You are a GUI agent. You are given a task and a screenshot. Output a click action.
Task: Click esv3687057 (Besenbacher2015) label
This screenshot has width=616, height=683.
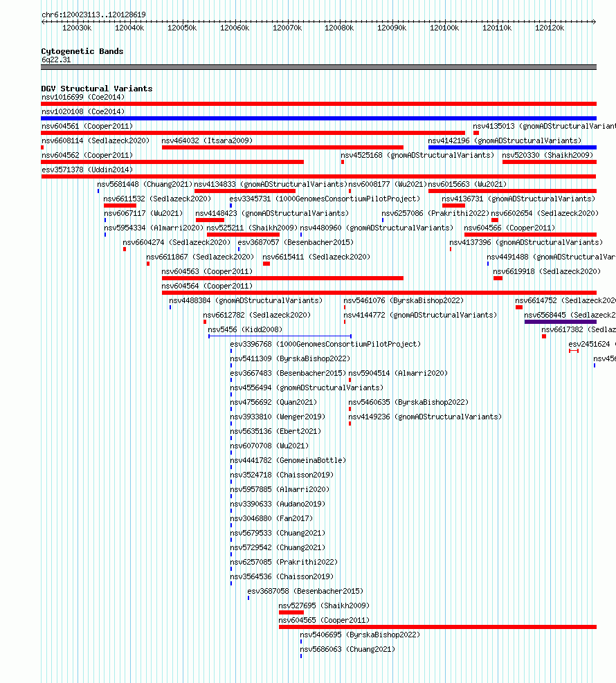coord(296,242)
